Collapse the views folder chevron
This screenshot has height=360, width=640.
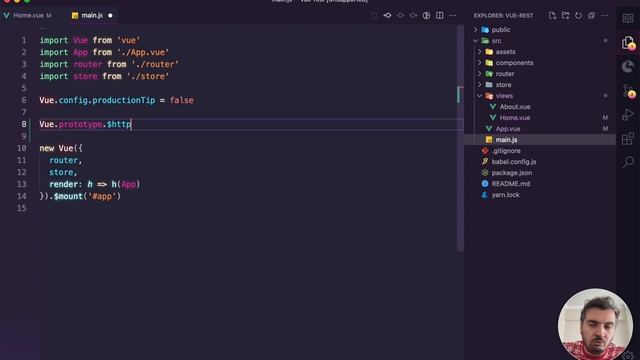(x=480, y=96)
